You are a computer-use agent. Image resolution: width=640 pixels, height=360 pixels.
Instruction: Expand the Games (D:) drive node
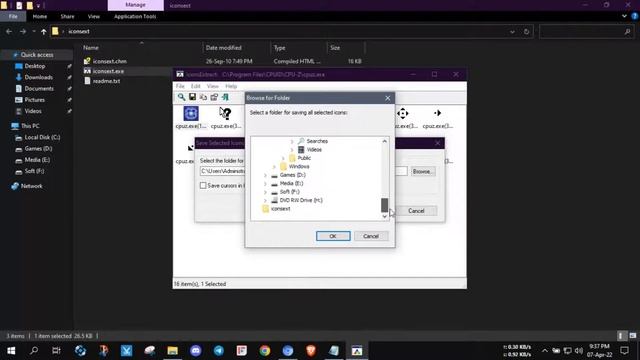[x=265, y=175]
